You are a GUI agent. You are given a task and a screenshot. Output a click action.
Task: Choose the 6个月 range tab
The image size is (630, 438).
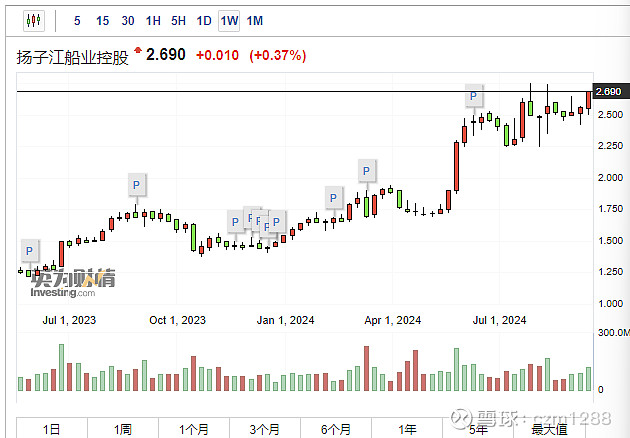(336, 429)
